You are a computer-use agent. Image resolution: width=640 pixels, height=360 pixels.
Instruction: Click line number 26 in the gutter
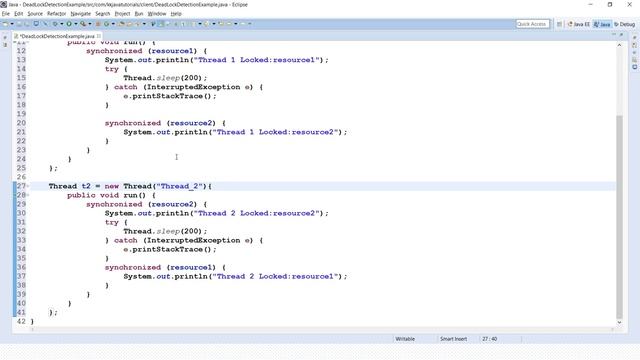21,177
